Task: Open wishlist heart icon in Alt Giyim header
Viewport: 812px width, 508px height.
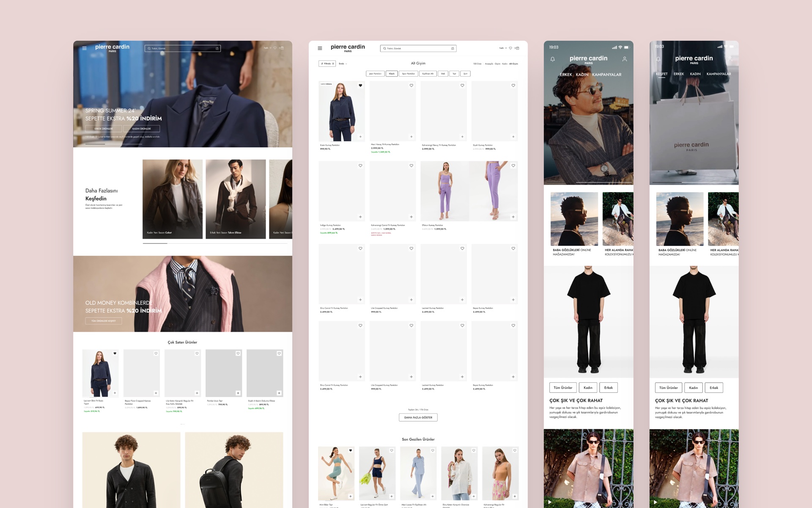Action: pos(510,48)
